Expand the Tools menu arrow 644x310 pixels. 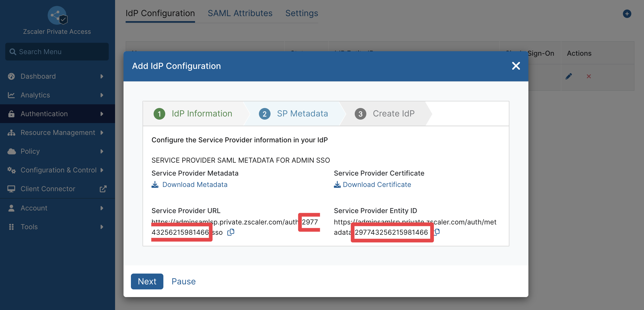point(102,227)
